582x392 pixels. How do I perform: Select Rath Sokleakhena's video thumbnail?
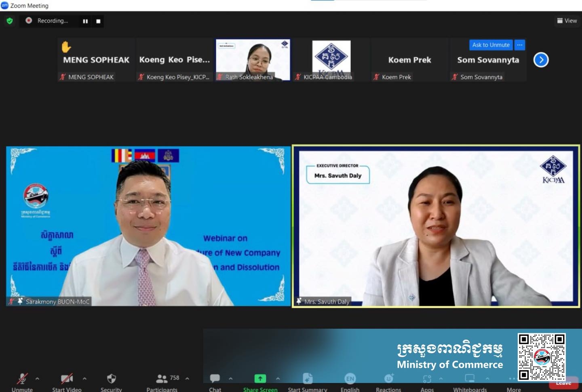tap(253, 60)
